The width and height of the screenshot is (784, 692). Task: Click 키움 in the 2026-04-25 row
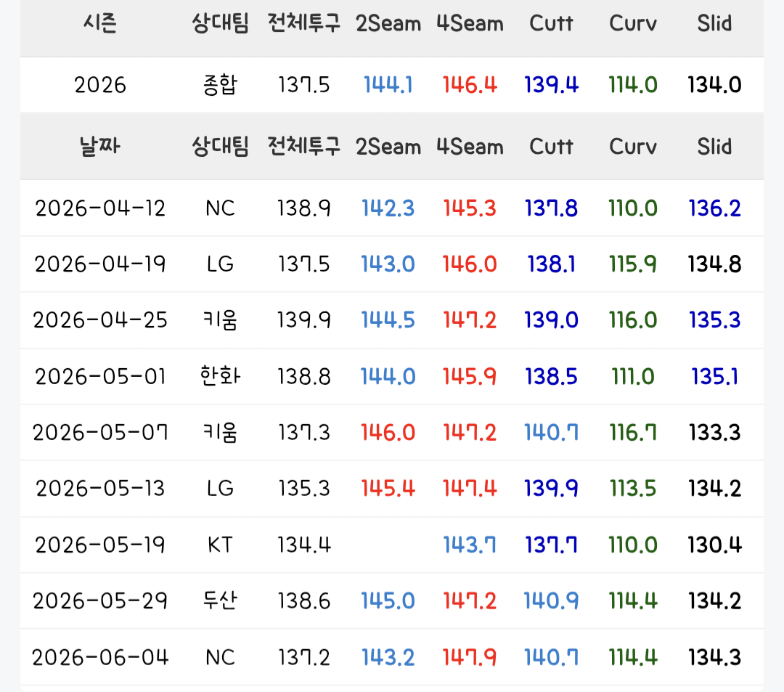tap(220, 320)
